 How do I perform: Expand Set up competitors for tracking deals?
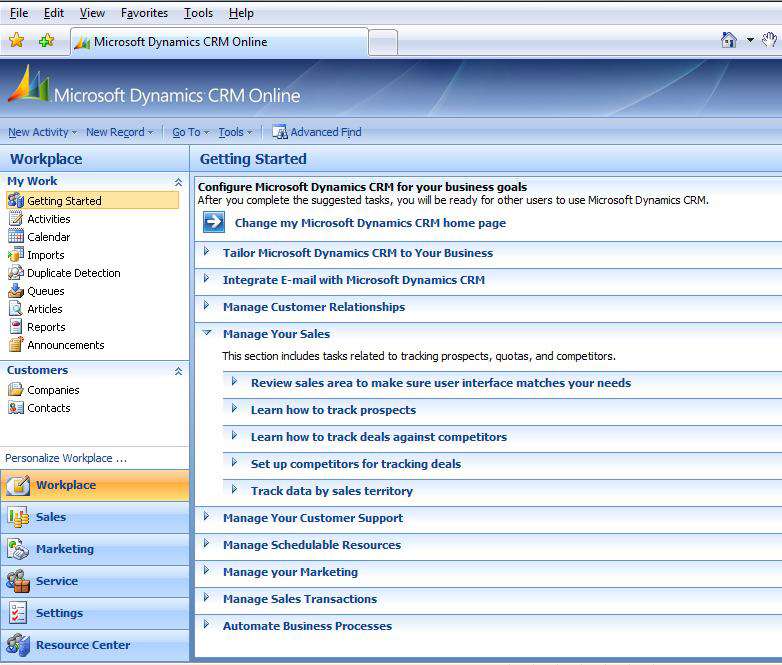tap(234, 462)
